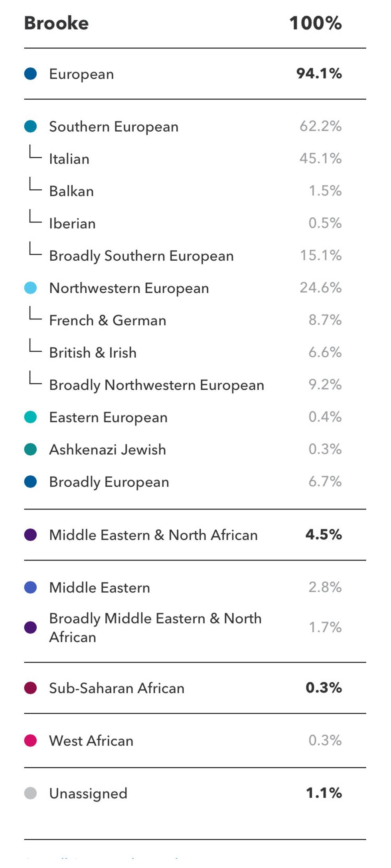The image size is (391, 868).
Task: Click the Eastern European turquoise dot
Action: click(x=30, y=417)
